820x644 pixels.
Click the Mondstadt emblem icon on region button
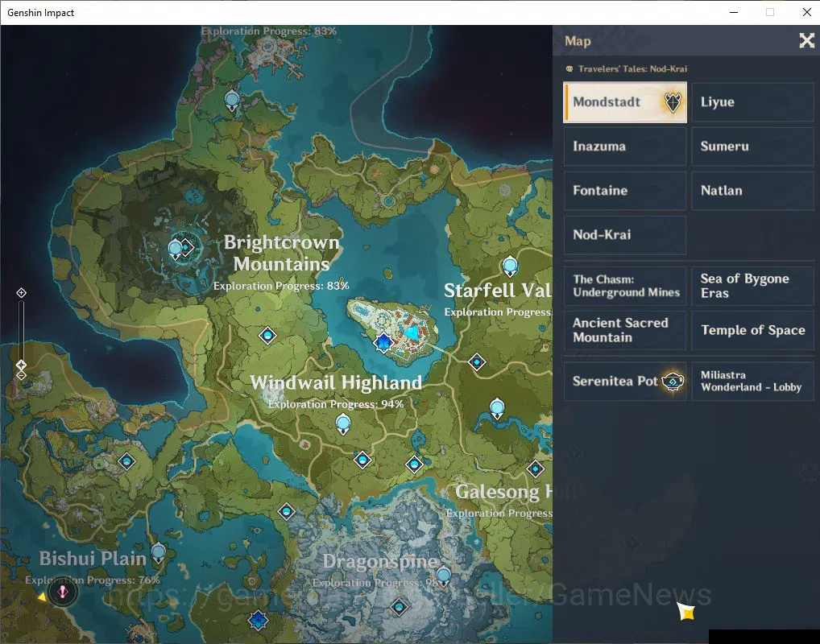click(x=673, y=102)
